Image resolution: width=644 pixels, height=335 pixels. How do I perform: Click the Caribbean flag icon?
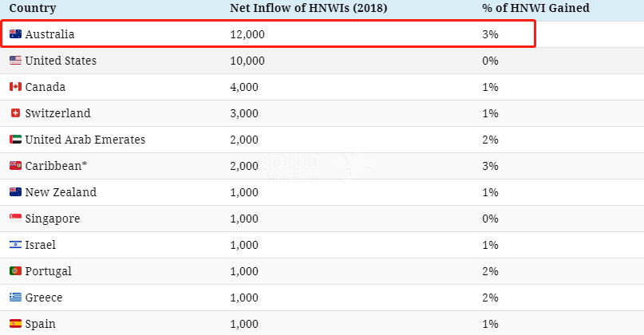click(x=15, y=166)
